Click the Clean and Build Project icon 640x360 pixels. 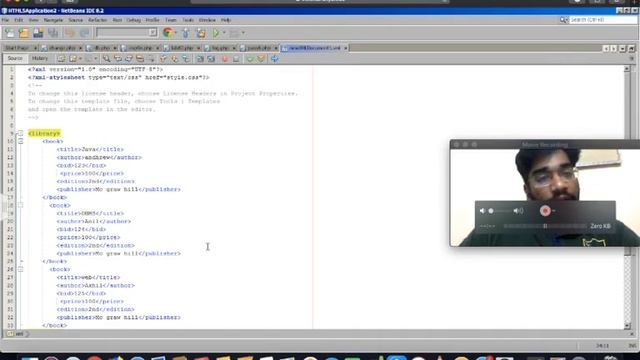point(201,33)
